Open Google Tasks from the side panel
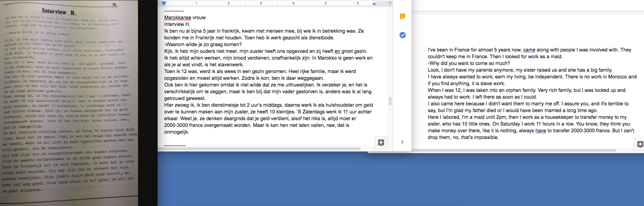Screen dimensions: 644x206 point(402,35)
